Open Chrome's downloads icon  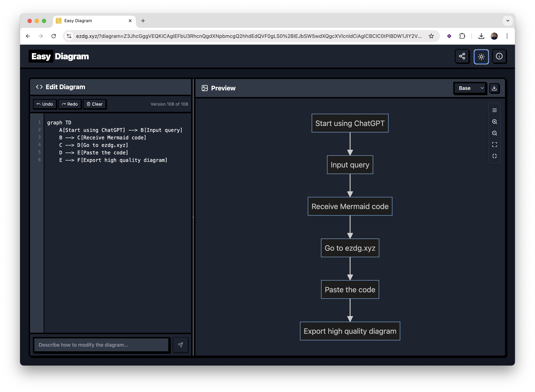coord(481,36)
